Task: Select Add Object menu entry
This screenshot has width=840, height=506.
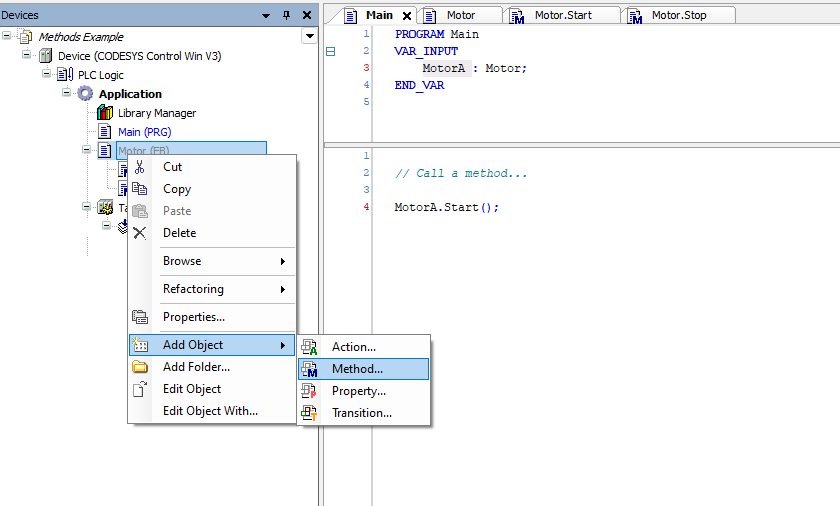Action: tap(212, 345)
